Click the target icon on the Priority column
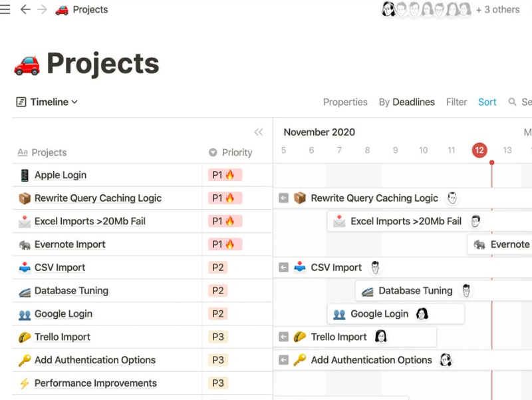Image resolution: width=532 pixels, height=400 pixels. tap(212, 152)
